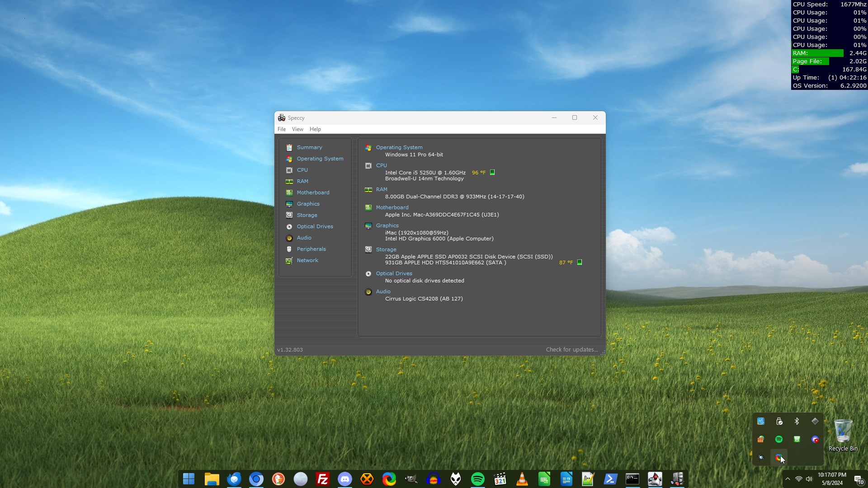Open Media Player Classic from the taskbar
This screenshot has height=488, width=868.
[500, 479]
